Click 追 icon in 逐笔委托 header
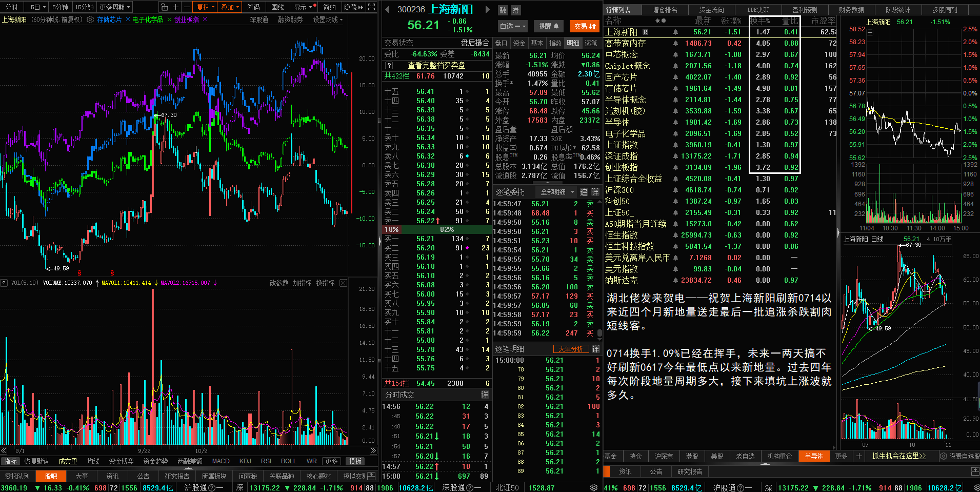 tap(584, 192)
